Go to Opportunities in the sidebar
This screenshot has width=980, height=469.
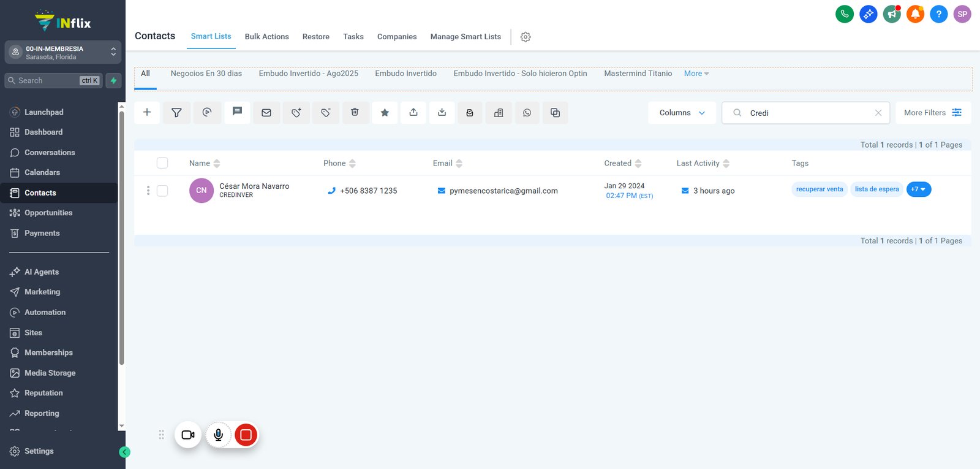click(x=48, y=213)
